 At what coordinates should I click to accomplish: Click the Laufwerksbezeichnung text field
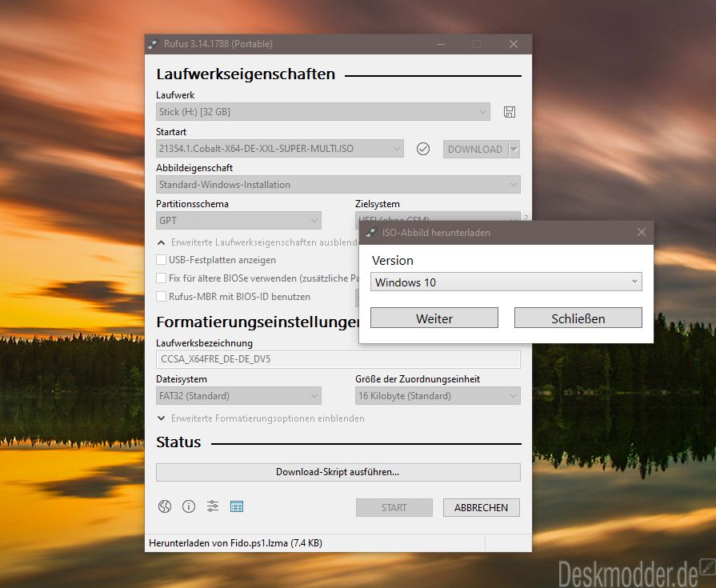click(338, 359)
